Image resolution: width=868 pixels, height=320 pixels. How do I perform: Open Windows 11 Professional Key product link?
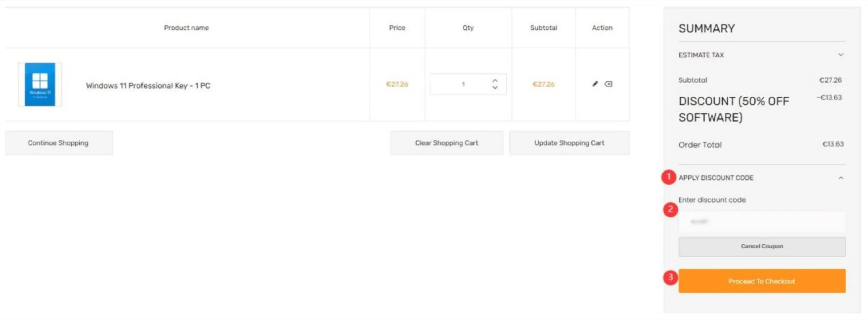(148, 86)
